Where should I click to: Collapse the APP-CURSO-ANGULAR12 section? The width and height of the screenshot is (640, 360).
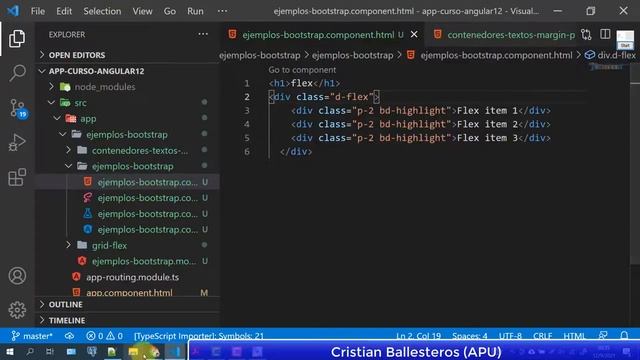coord(96,71)
